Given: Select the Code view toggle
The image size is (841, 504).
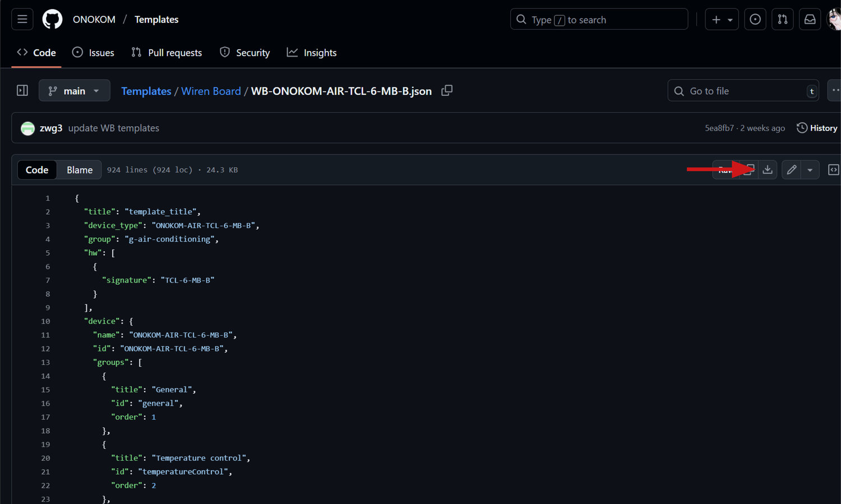Looking at the screenshot, I should pos(37,170).
